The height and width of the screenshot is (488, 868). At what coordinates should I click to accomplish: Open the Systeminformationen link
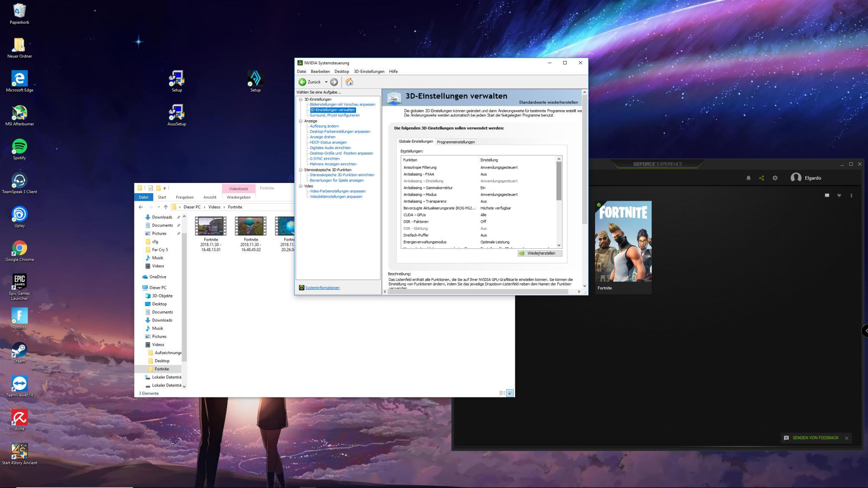(x=322, y=288)
